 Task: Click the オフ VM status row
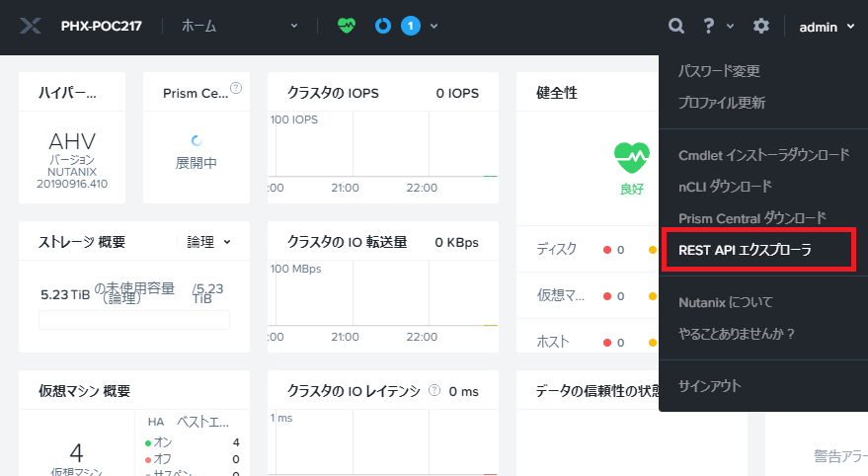[193, 459]
